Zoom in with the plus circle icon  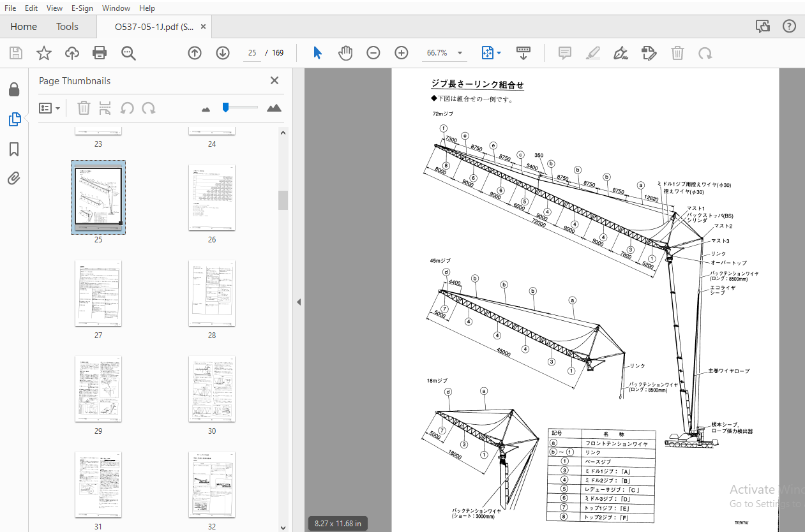click(x=401, y=53)
